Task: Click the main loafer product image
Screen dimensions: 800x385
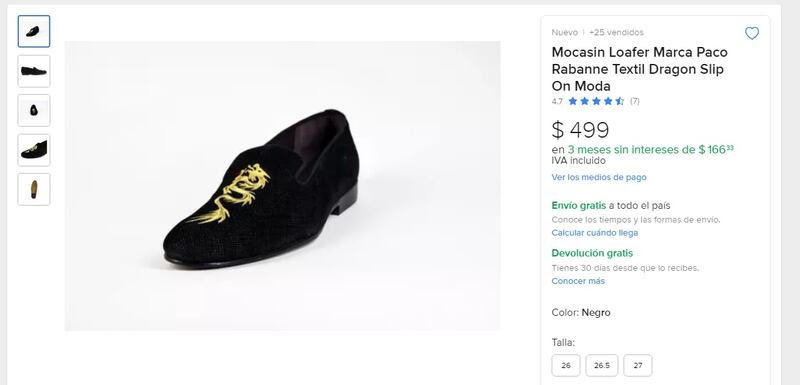Action: [282, 186]
